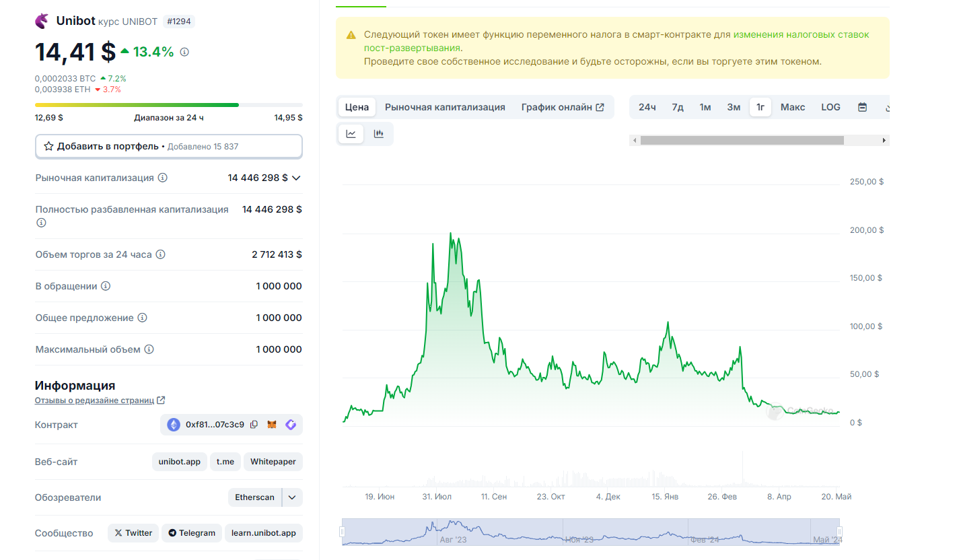Set chart timeframe to 1м
The height and width of the screenshot is (560, 959).
click(x=705, y=107)
